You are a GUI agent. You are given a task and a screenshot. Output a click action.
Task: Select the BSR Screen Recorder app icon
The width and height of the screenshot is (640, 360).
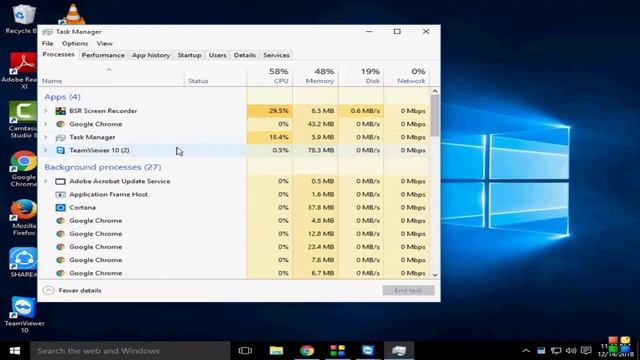pos(60,111)
